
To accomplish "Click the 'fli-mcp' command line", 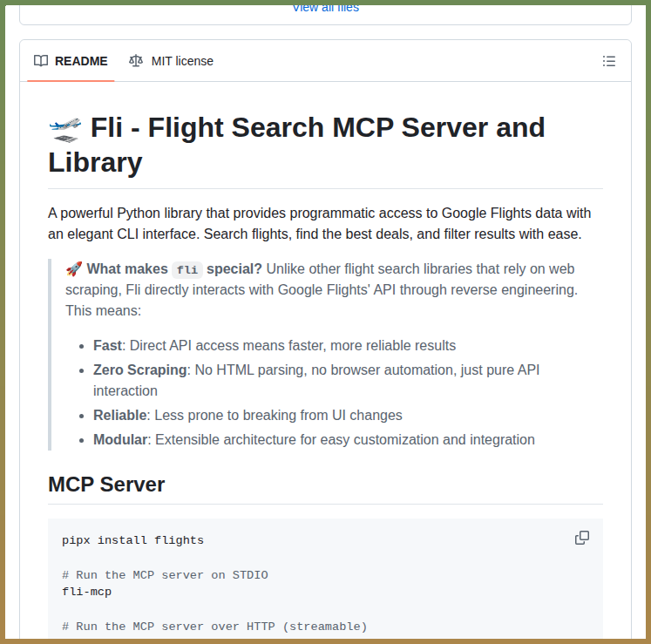I will pos(87,592).
